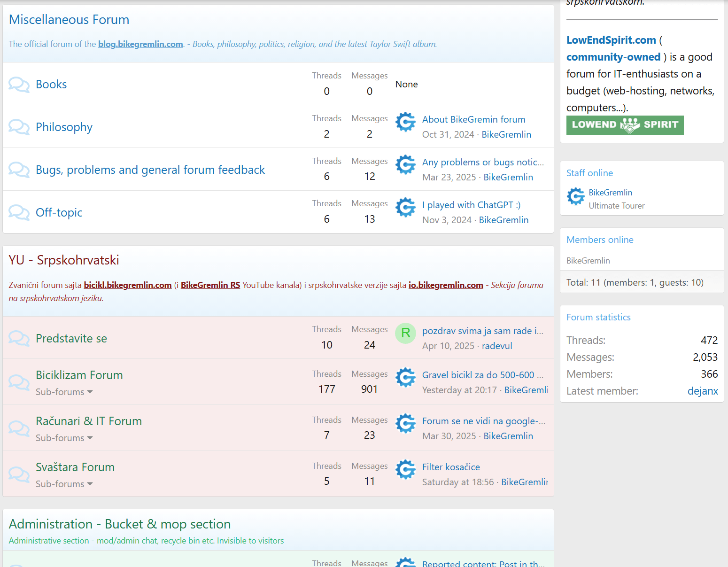Open latest member dejanx profile

pos(703,391)
